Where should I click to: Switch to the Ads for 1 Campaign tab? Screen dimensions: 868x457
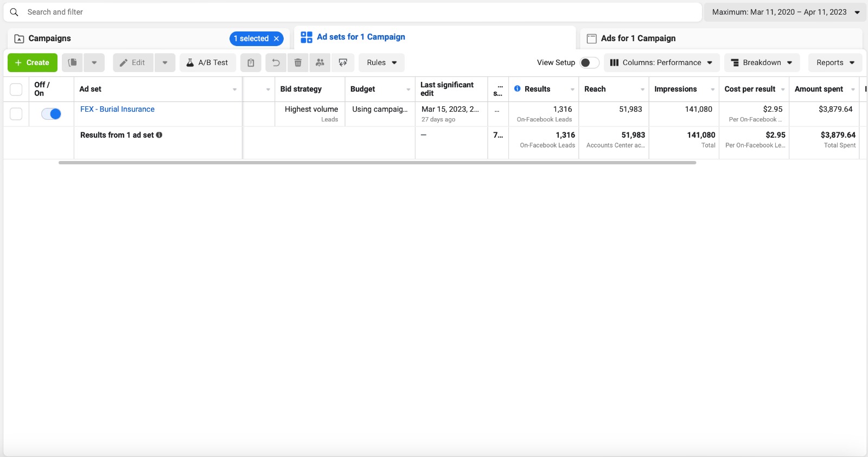click(x=638, y=38)
